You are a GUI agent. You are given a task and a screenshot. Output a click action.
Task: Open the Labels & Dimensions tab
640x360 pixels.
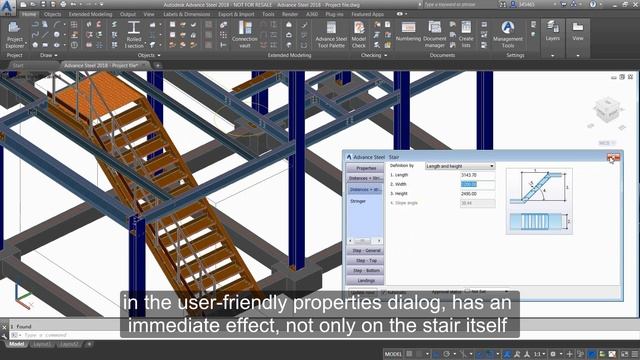tap(187, 14)
